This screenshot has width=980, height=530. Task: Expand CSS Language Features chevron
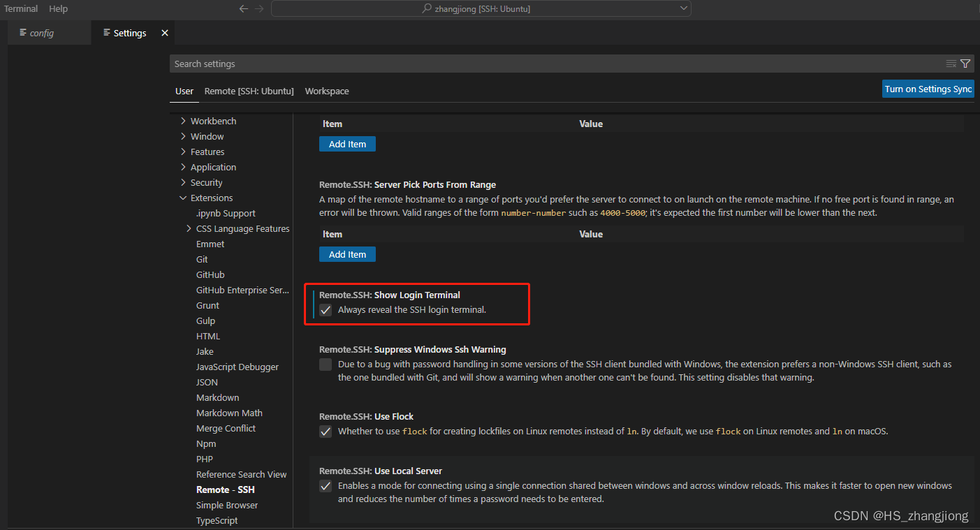pos(189,228)
